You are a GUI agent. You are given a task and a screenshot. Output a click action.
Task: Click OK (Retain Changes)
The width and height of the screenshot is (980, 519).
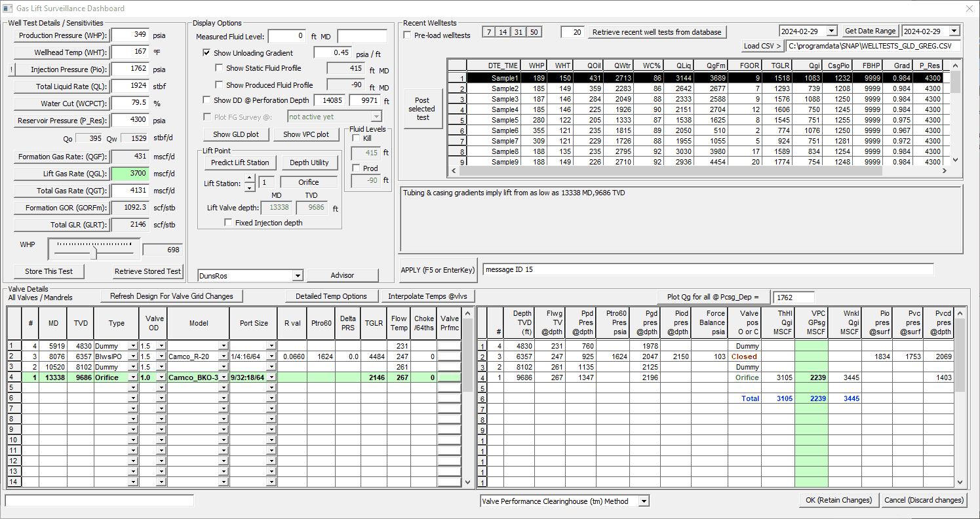pyautogui.click(x=839, y=499)
